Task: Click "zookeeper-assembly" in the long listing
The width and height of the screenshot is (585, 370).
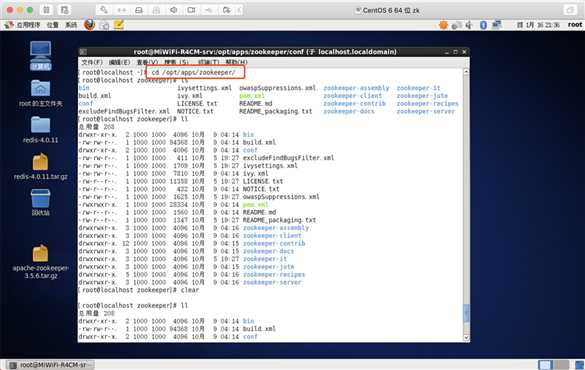Action: tap(276, 228)
